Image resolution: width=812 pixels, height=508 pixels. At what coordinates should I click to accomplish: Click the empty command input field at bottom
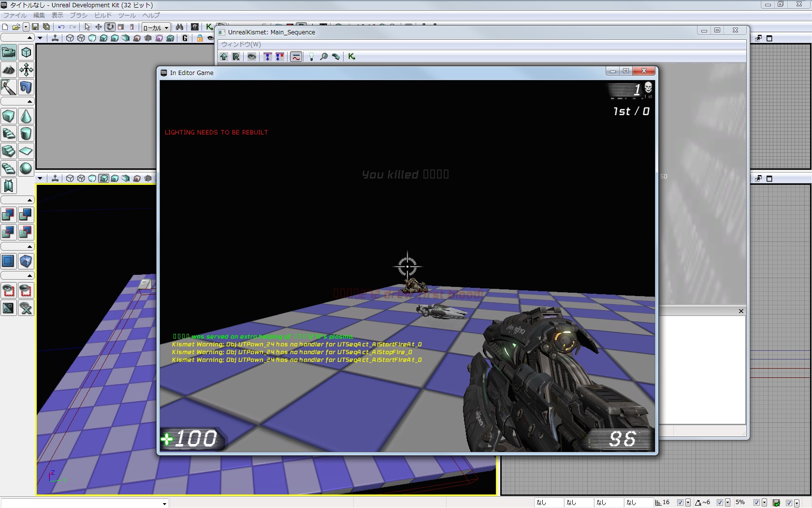tap(82, 503)
